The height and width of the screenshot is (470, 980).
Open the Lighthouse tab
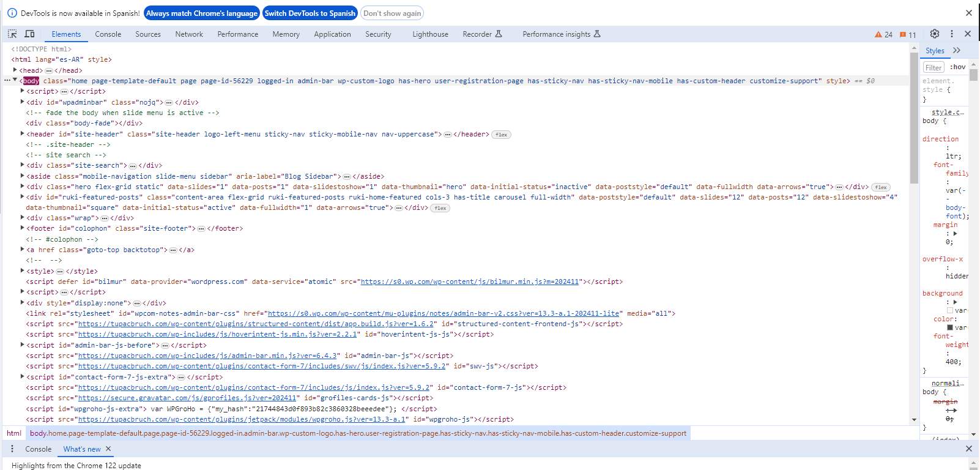[x=430, y=34]
